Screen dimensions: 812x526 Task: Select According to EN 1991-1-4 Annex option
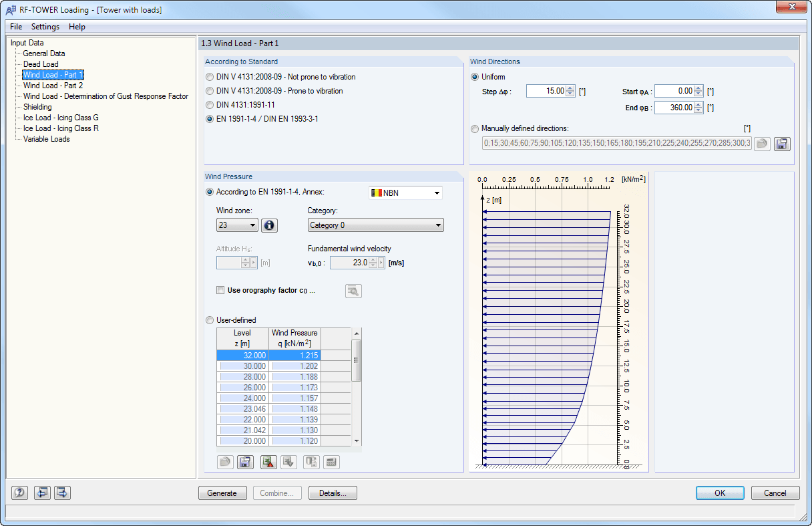click(x=210, y=192)
